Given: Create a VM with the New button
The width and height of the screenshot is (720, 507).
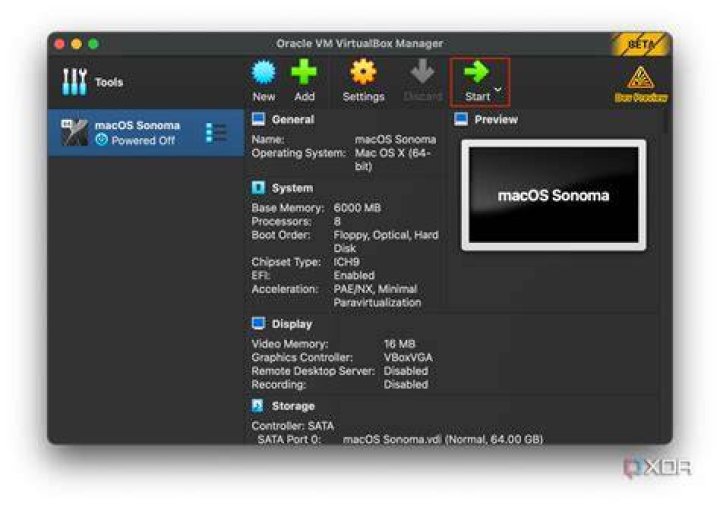Looking at the screenshot, I should (x=264, y=81).
